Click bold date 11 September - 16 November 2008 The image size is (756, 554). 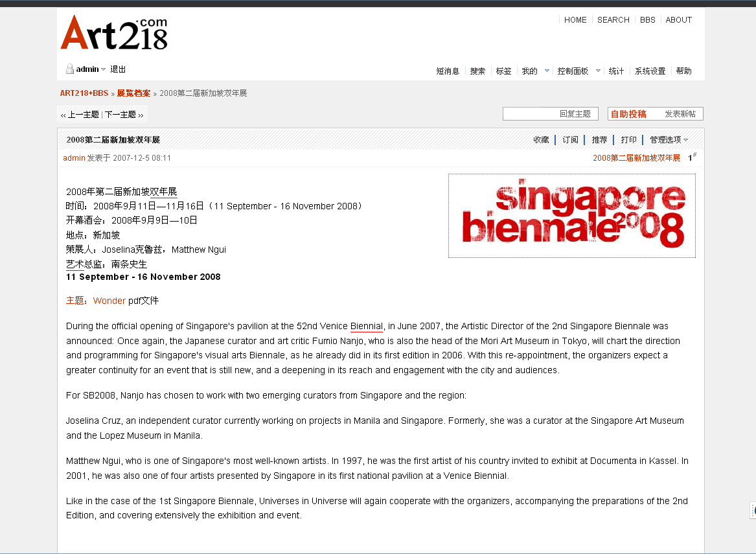point(143,277)
